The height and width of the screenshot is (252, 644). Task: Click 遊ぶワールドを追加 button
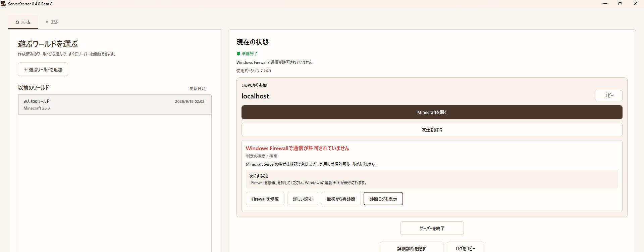(x=43, y=69)
